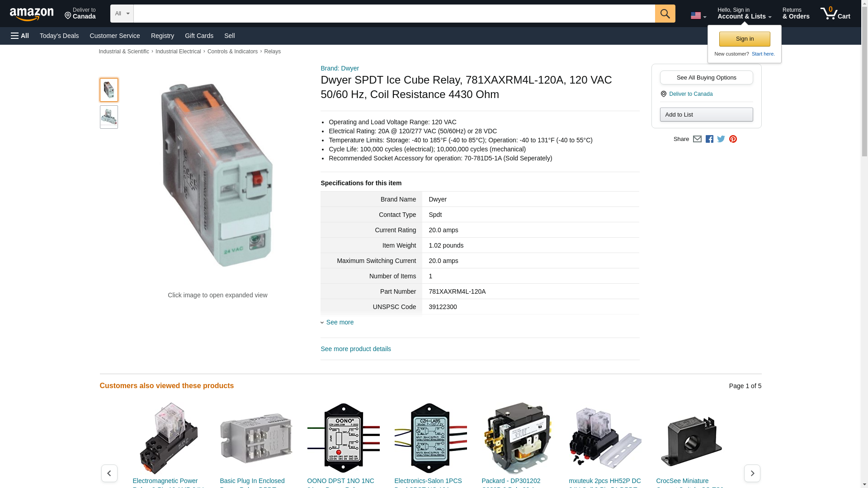Open the All hamburger menu
The image size is (868, 488).
20,36
